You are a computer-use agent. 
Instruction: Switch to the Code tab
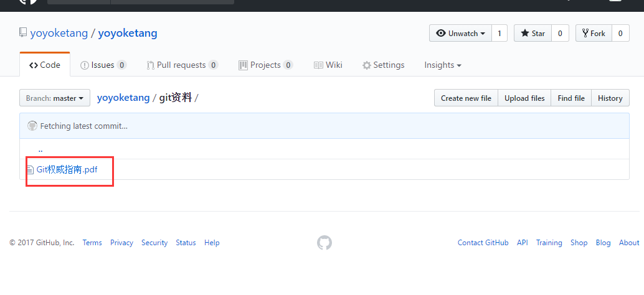[45, 65]
